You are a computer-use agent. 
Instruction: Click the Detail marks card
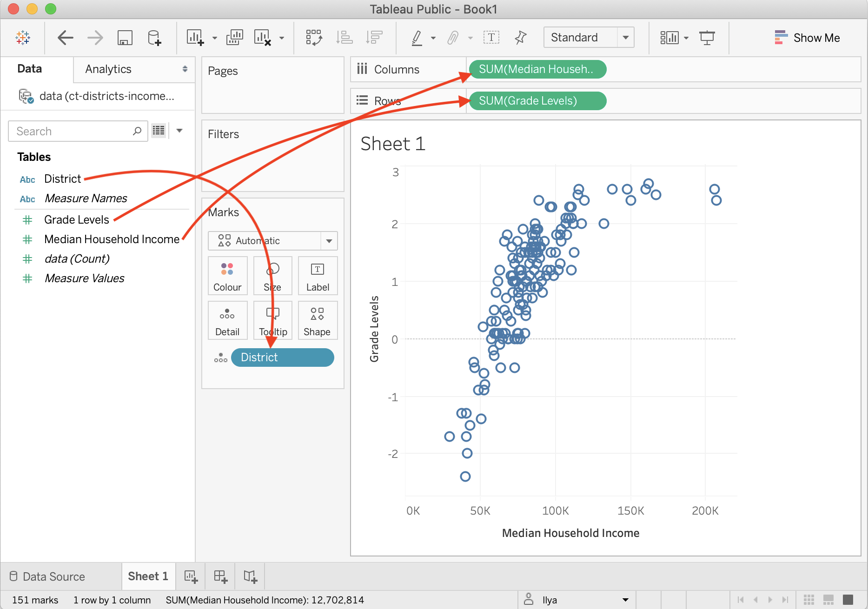pyautogui.click(x=227, y=321)
